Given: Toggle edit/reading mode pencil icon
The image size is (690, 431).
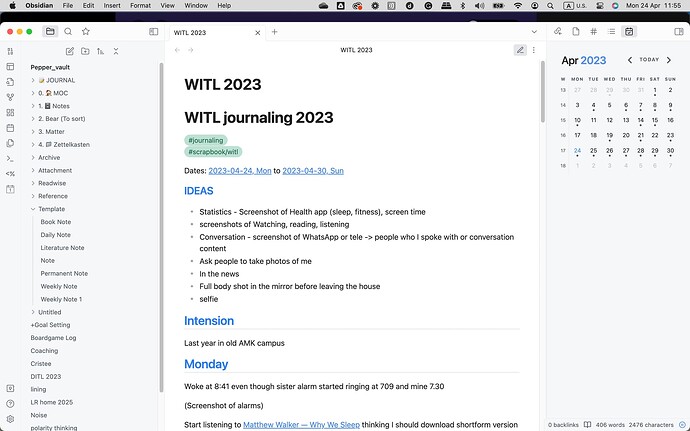Looking at the screenshot, I should [x=520, y=50].
